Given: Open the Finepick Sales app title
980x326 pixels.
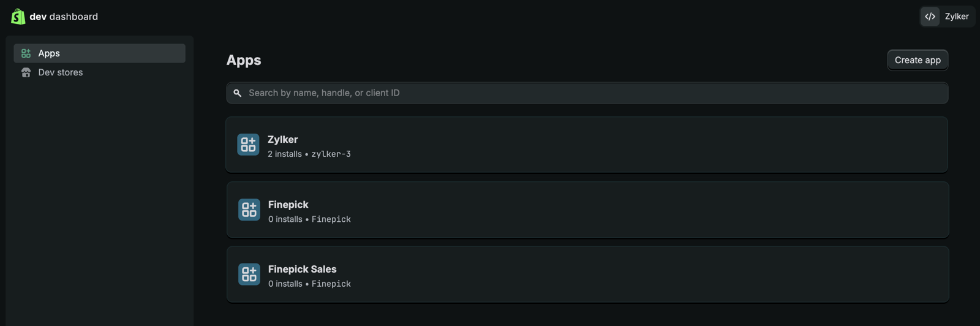Looking at the screenshot, I should [302, 269].
